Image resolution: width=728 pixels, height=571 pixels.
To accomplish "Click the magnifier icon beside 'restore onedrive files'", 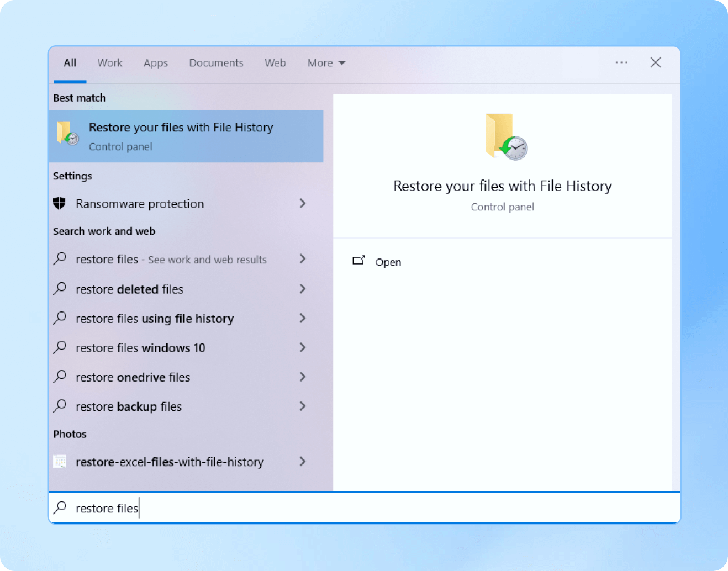I will pyautogui.click(x=60, y=377).
